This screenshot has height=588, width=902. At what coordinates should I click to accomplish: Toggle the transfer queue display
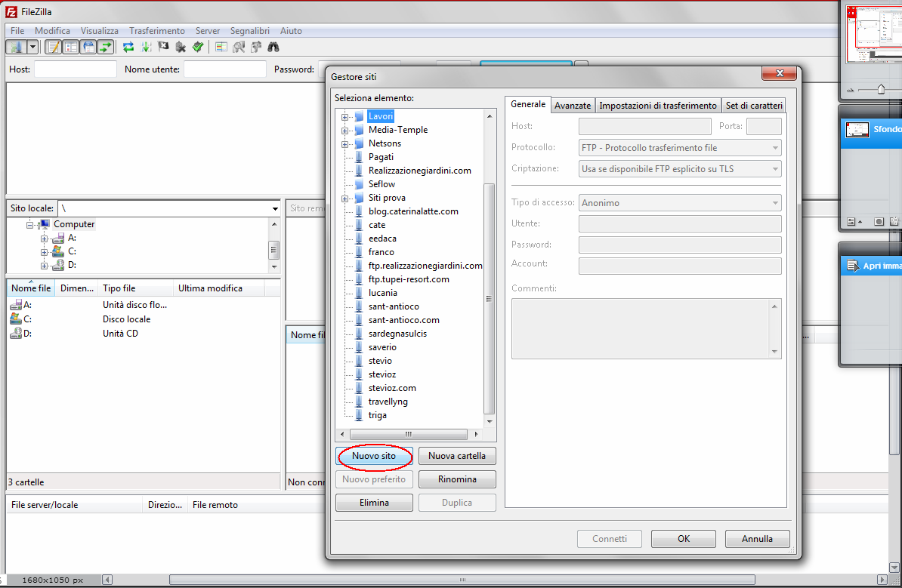[x=106, y=47]
